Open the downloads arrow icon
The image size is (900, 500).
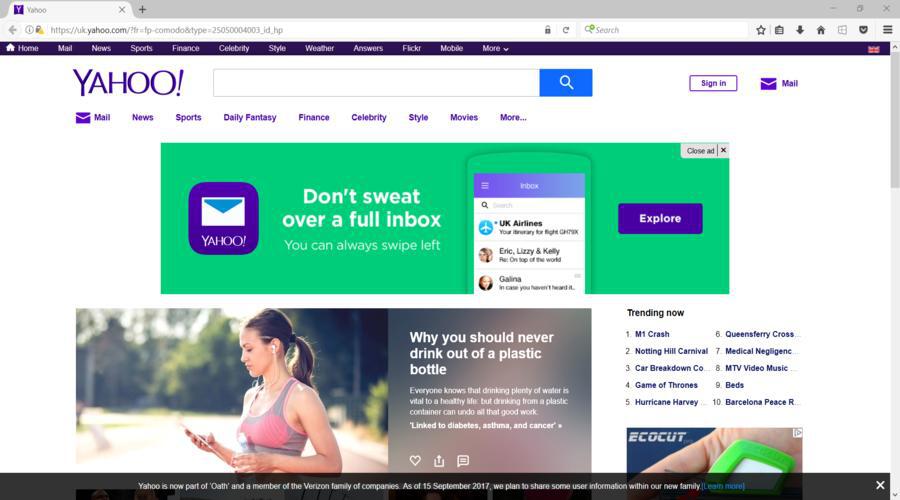pos(800,30)
